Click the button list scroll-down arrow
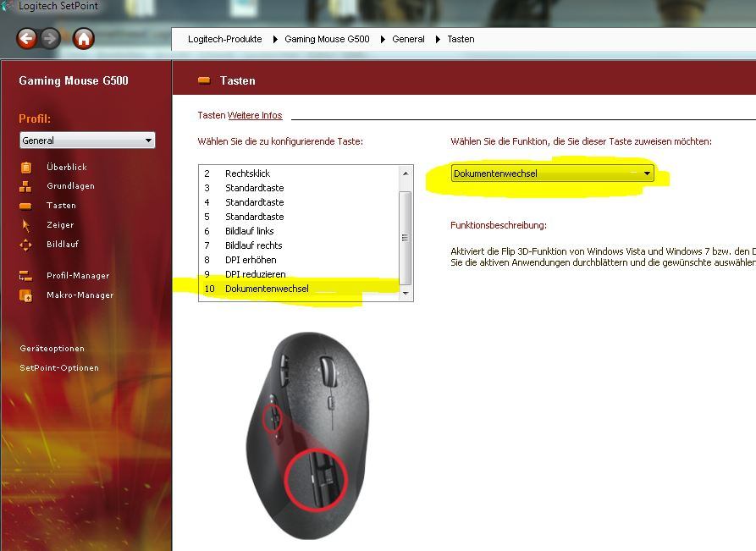 click(406, 293)
